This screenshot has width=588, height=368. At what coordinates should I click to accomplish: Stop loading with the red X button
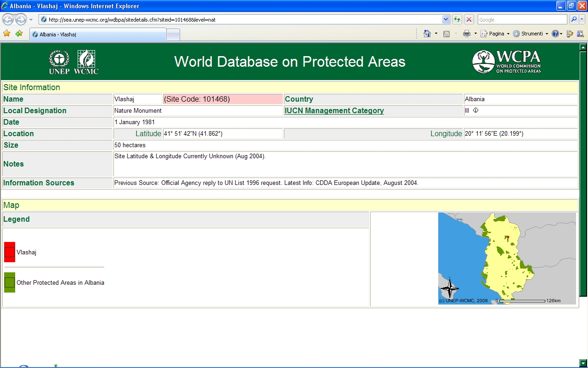(x=469, y=19)
